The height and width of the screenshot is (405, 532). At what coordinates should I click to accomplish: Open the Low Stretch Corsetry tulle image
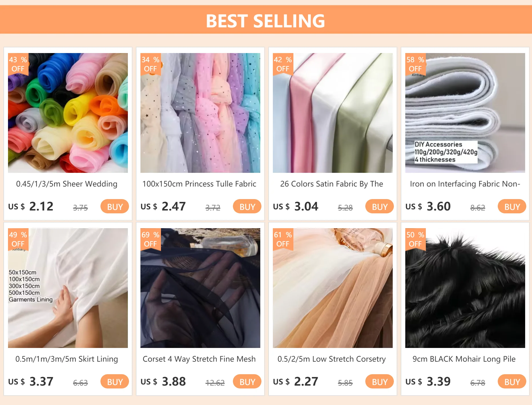[x=333, y=288]
